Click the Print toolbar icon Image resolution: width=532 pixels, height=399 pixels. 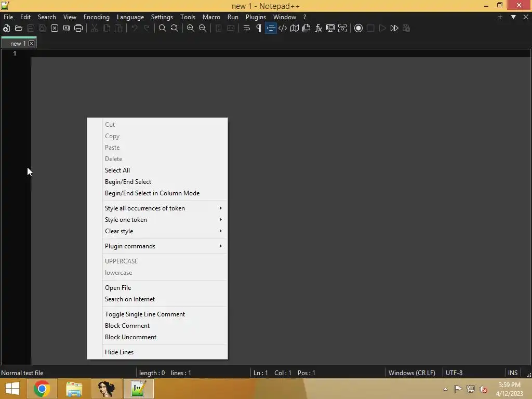tap(78, 28)
